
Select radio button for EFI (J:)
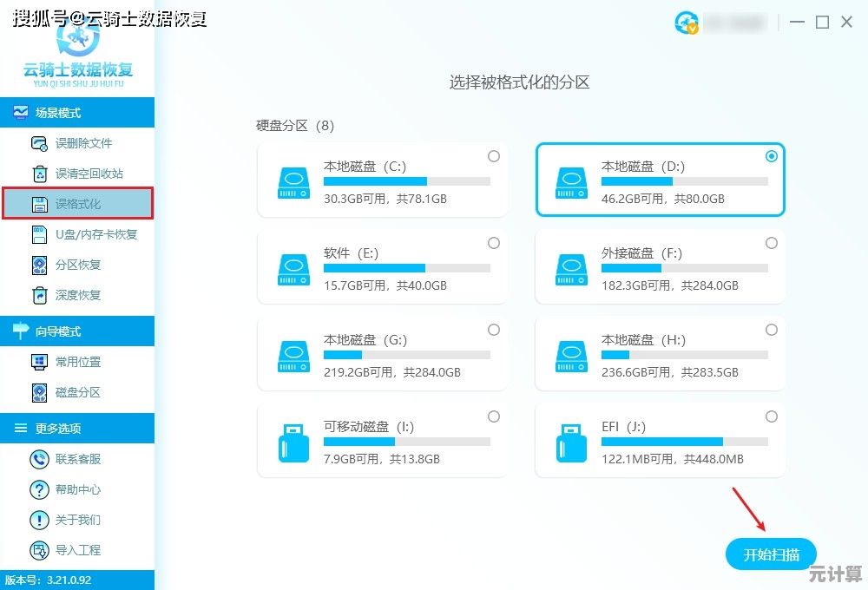tap(772, 416)
